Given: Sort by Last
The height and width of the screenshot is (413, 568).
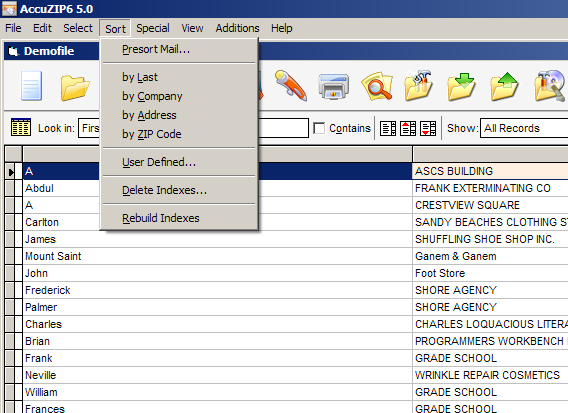Looking at the screenshot, I should [x=179, y=77].
